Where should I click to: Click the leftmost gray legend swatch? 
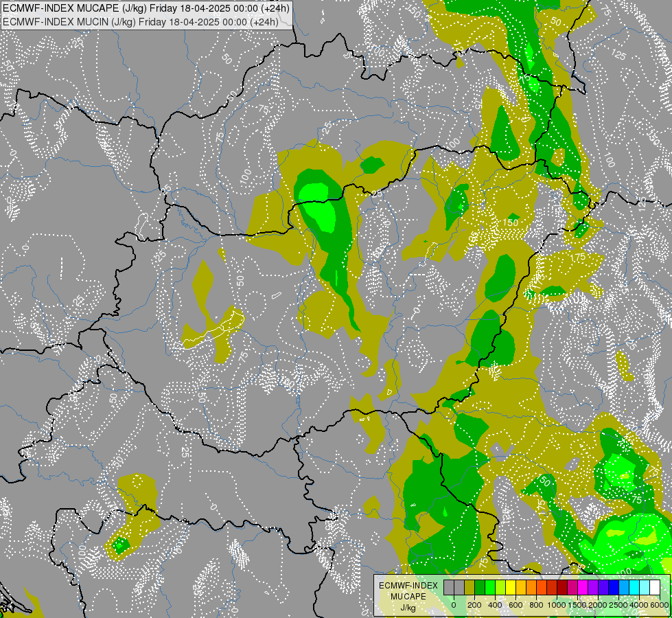pyautogui.click(x=449, y=587)
